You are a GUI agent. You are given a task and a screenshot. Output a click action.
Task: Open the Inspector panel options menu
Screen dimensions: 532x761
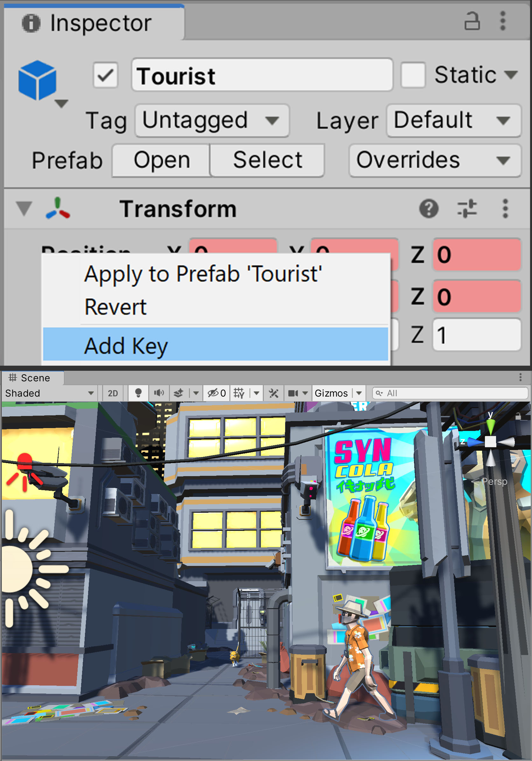coord(503,21)
